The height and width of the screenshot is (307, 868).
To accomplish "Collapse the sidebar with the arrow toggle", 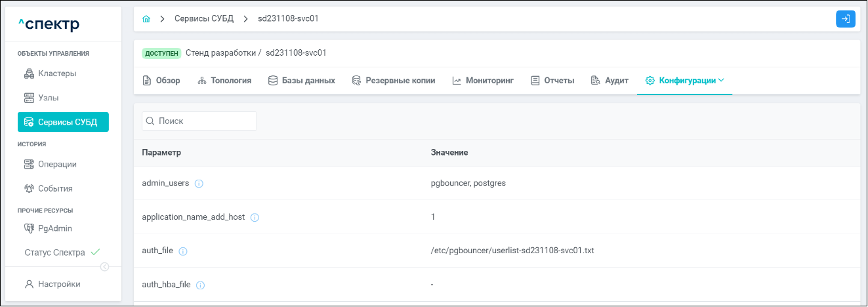I will 104,266.
